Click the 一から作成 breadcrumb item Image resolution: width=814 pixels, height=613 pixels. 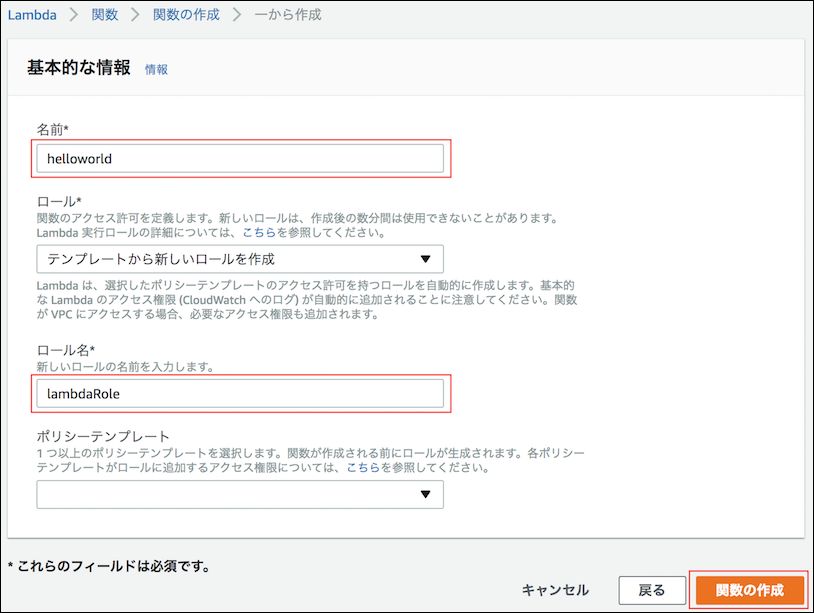coord(288,15)
